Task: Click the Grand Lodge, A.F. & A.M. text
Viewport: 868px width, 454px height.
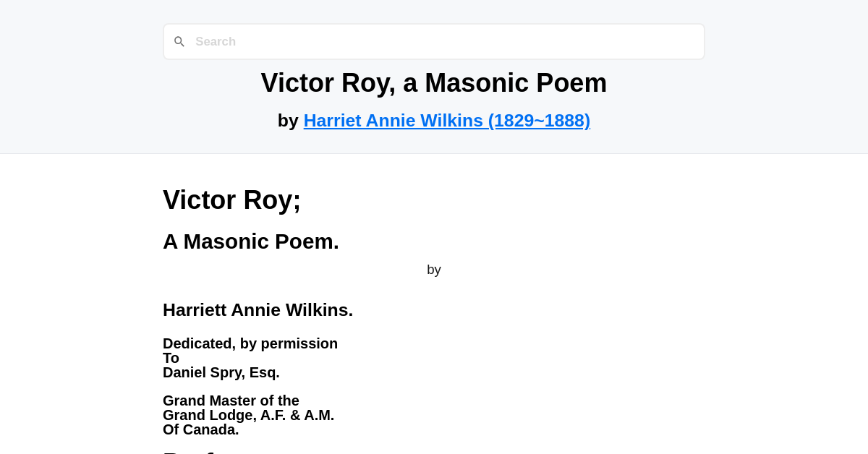Action: point(248,415)
